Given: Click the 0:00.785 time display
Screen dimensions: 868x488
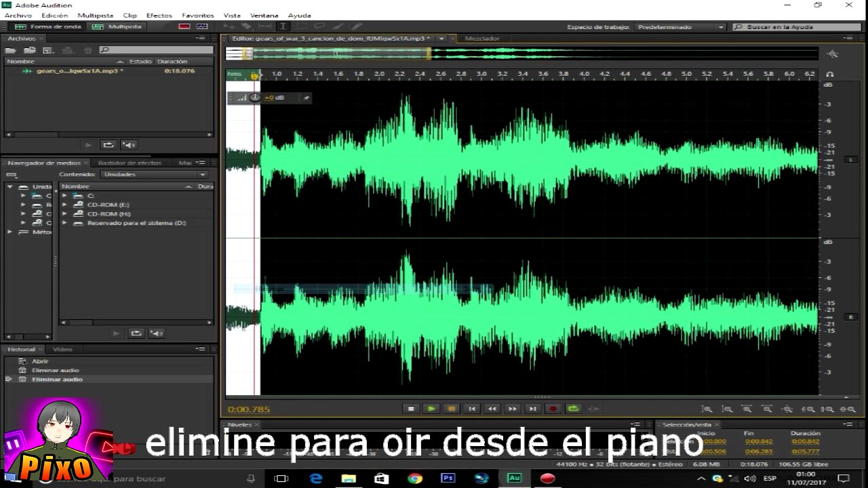Looking at the screenshot, I should [249, 409].
